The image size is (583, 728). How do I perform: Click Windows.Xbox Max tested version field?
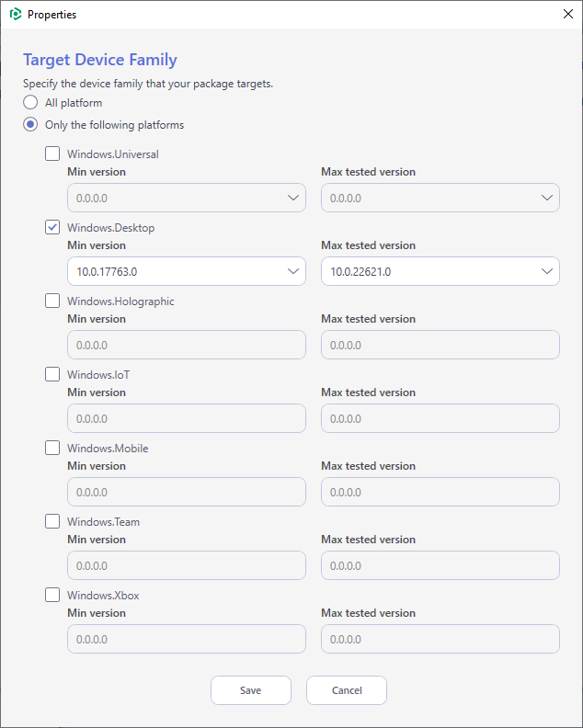click(x=440, y=639)
